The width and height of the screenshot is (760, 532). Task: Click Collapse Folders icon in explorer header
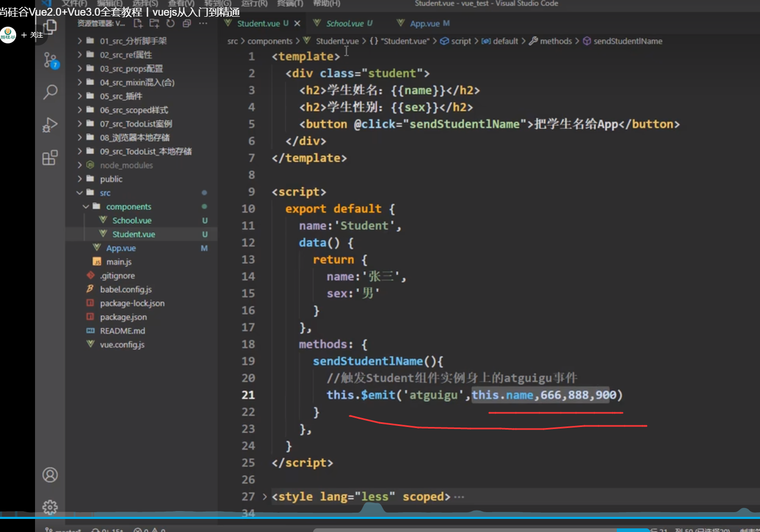pos(187,24)
